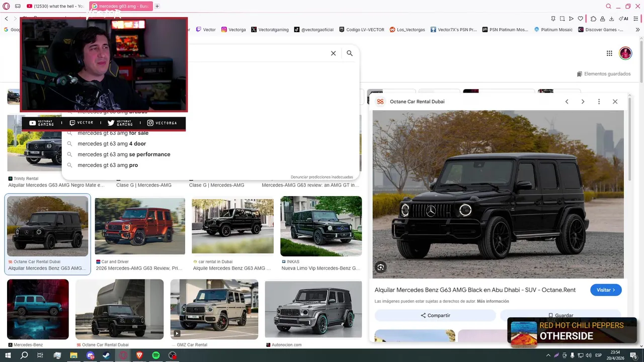
Task: Click the blue Visitar button
Action: (606, 290)
